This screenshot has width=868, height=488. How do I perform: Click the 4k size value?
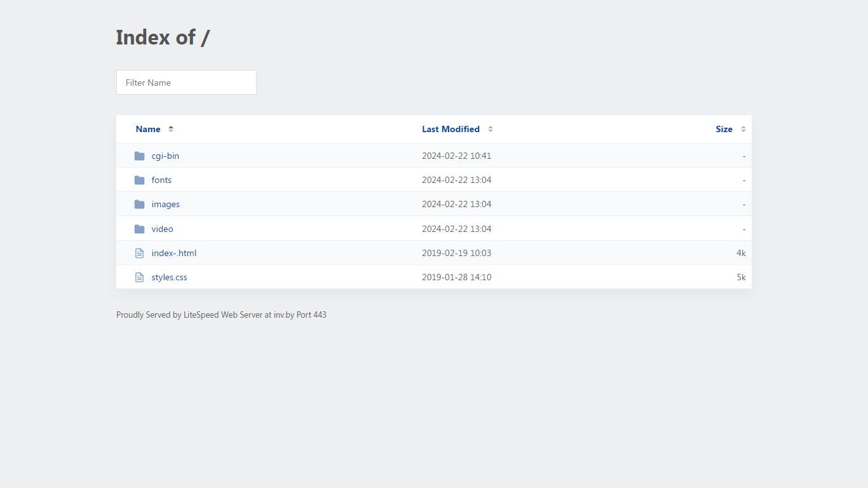pos(741,253)
